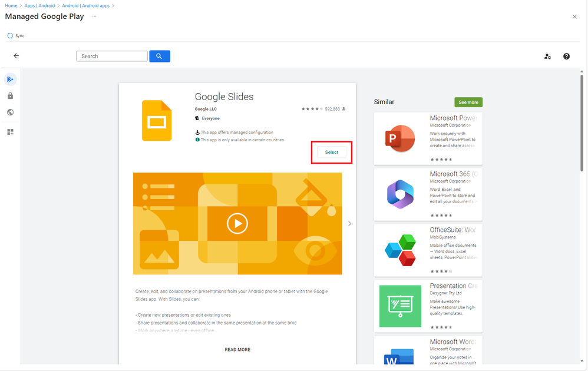This screenshot has height=371, width=588.
Task: Click the Similar section heading
Action: 384,102
